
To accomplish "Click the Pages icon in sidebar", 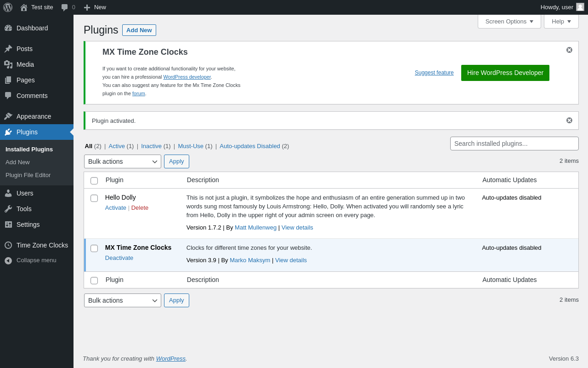I will point(8,80).
